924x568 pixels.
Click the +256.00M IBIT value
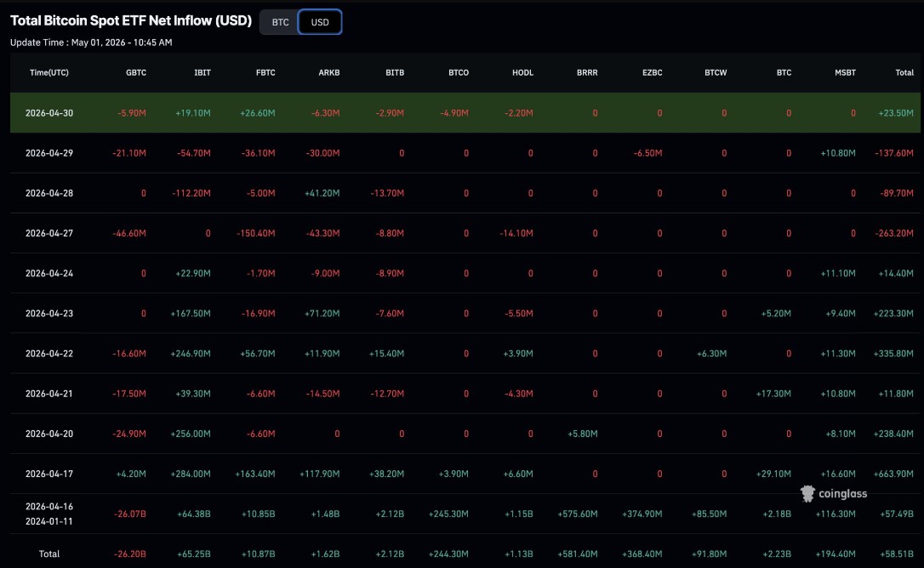coord(191,434)
